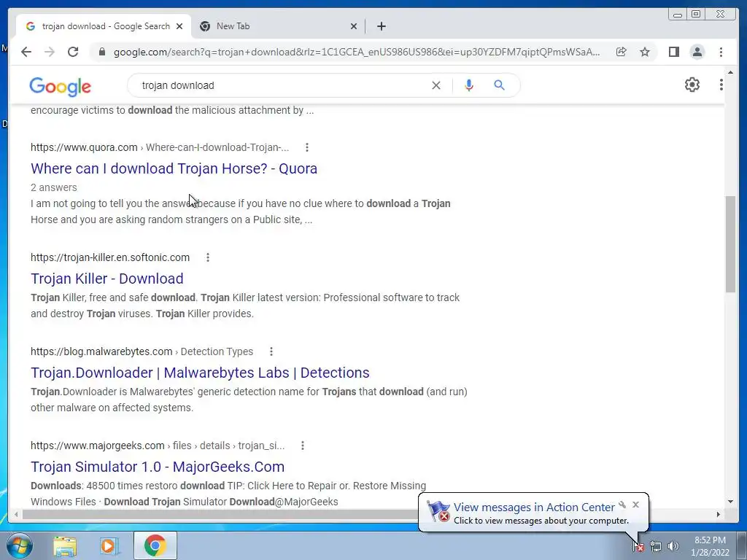Clear the Google search box
The height and width of the screenshot is (560, 747).
[x=436, y=85]
